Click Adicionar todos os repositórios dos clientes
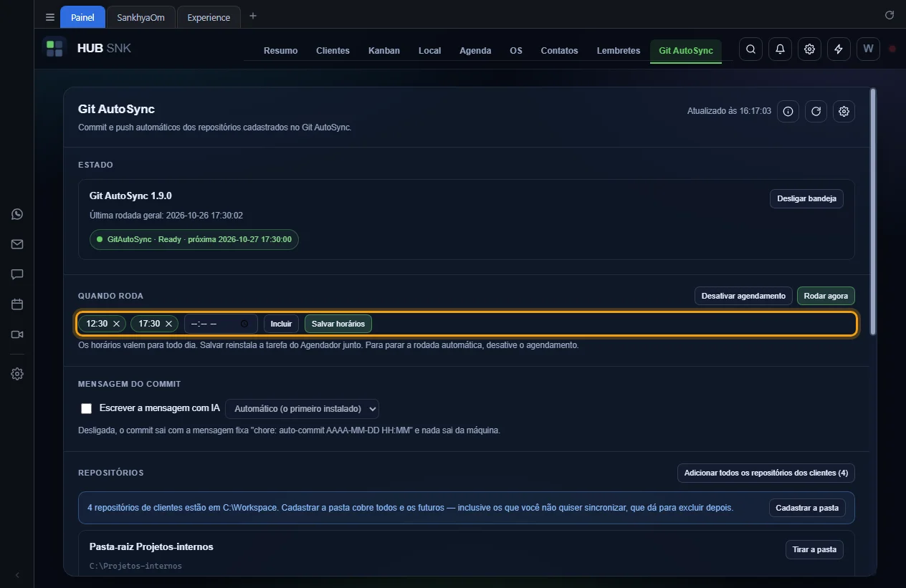 [766, 473]
